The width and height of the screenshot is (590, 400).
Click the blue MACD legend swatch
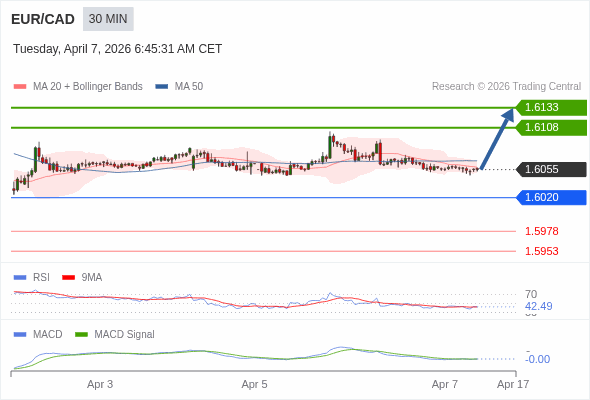point(20,335)
